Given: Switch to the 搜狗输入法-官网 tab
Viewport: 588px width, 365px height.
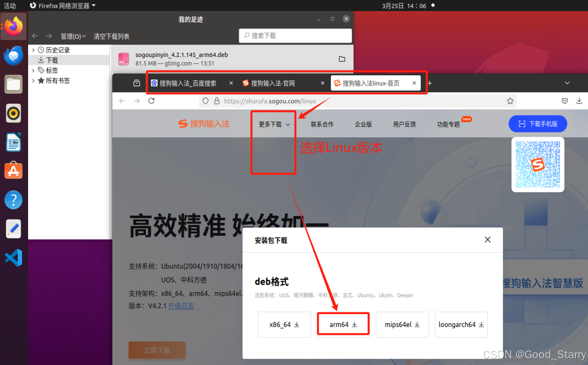Looking at the screenshot, I should [273, 83].
